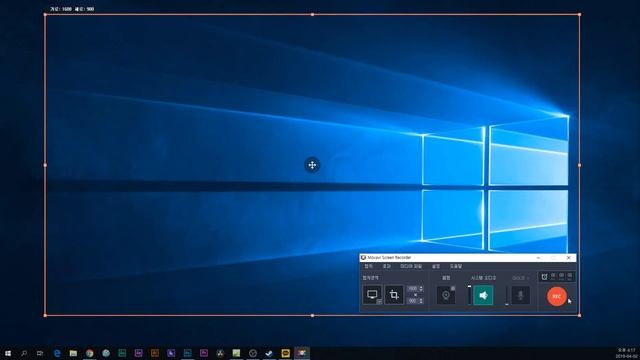Click the capture height input field
The height and width of the screenshot is (360, 640).
(412, 301)
